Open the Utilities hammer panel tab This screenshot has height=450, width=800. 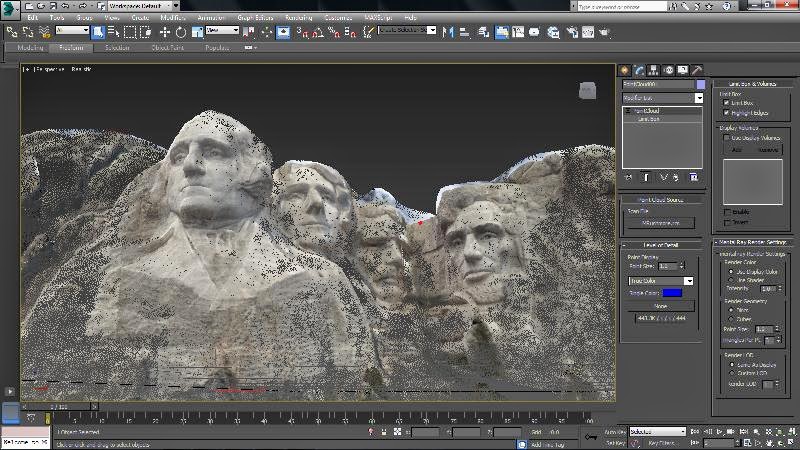point(696,70)
